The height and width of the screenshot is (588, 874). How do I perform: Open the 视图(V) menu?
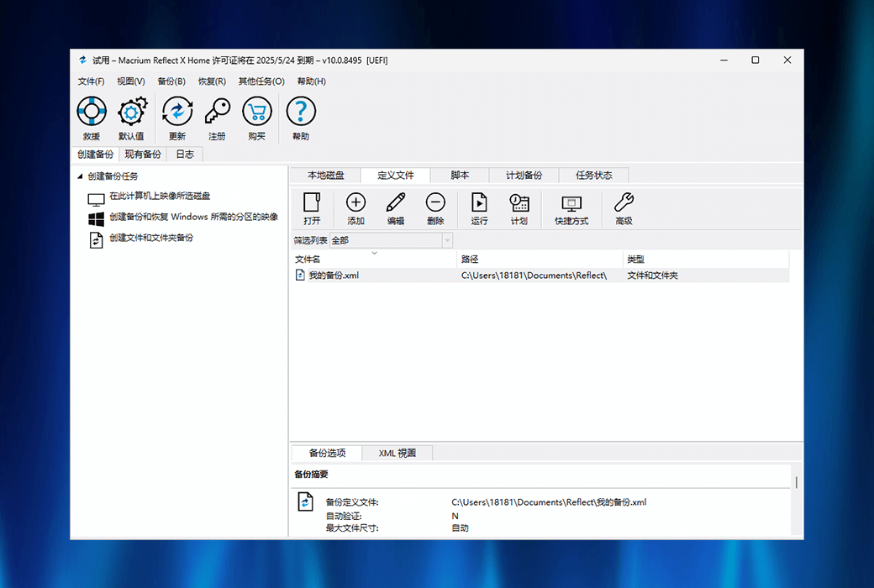pyautogui.click(x=131, y=81)
